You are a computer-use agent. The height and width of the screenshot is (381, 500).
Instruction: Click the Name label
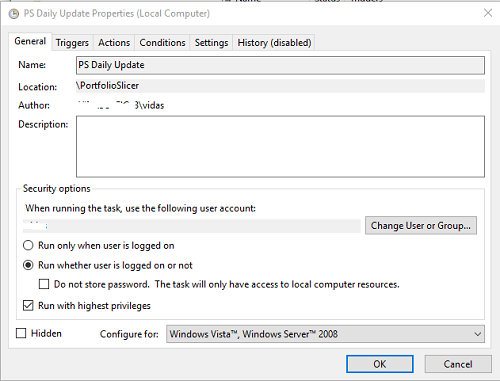tap(32, 65)
